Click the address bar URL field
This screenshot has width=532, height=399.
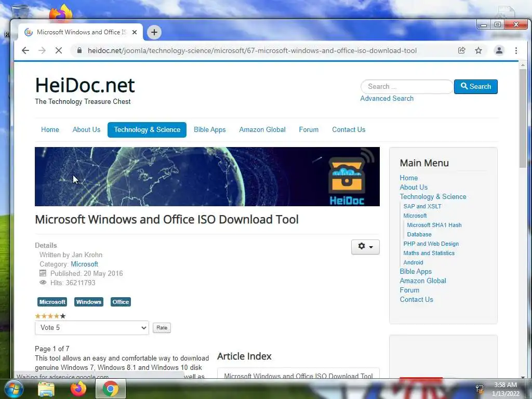tap(252, 50)
